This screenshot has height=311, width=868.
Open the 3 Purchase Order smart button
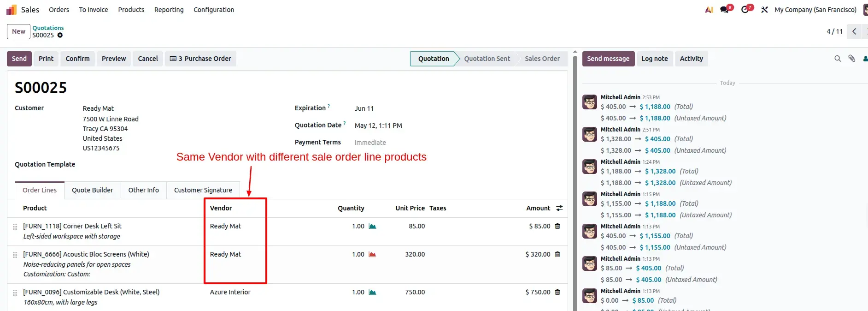click(x=200, y=59)
